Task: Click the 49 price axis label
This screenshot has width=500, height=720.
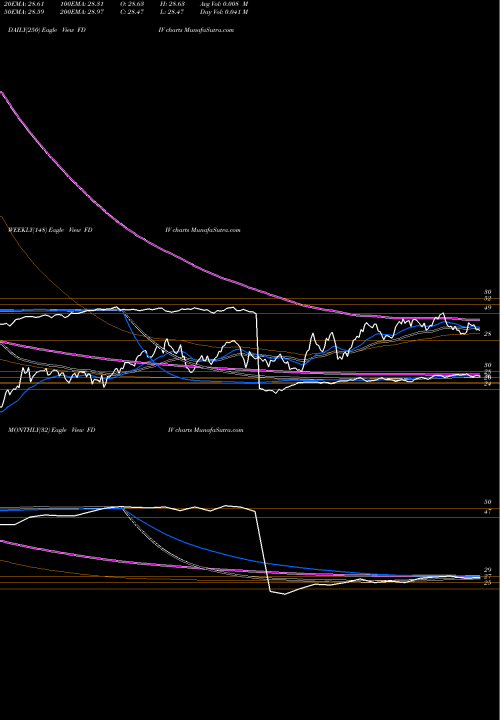Action: (x=488, y=308)
